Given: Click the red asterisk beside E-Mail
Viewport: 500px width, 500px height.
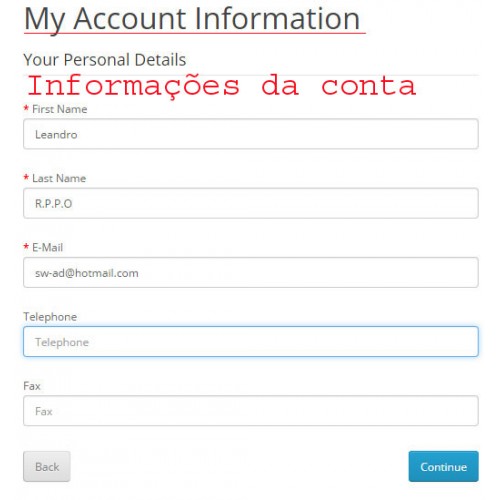Looking at the screenshot, I should point(26,247).
